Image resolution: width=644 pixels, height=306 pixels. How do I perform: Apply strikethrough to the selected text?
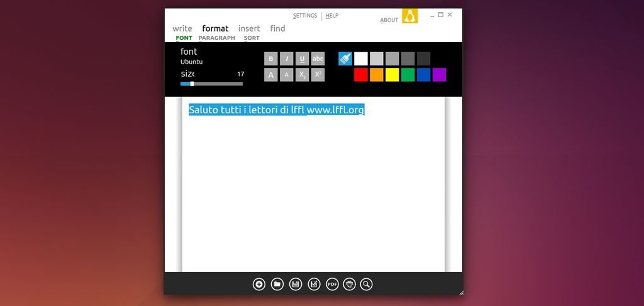(318, 59)
